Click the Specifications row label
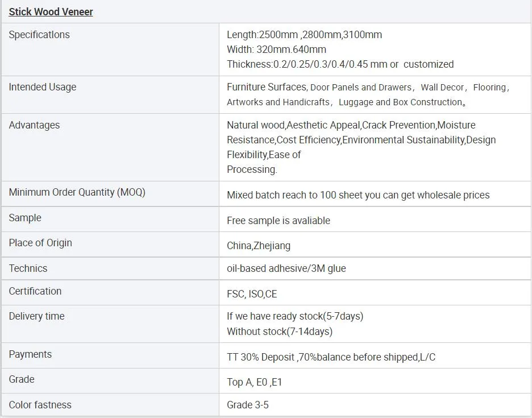This screenshot has width=532, height=418. (x=39, y=35)
